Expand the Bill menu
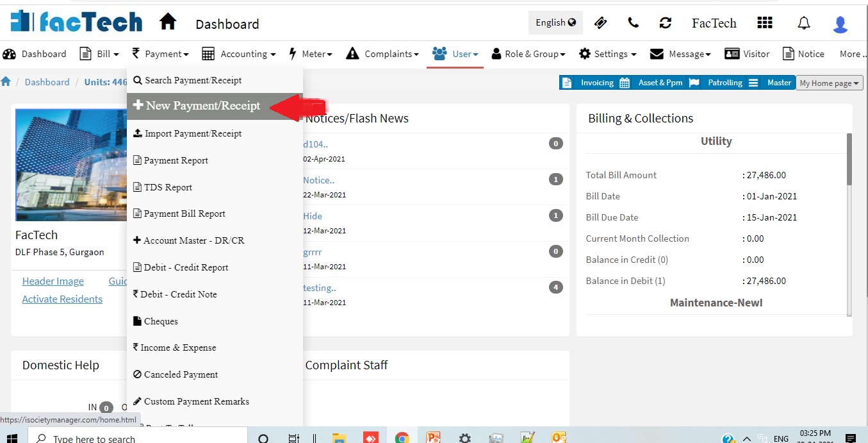Viewport: 868px width, 443px height. 99,54
